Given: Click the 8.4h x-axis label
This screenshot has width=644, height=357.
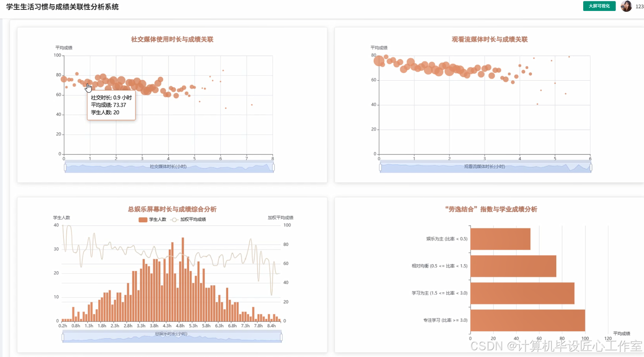Looking at the screenshot, I should tap(271, 326).
